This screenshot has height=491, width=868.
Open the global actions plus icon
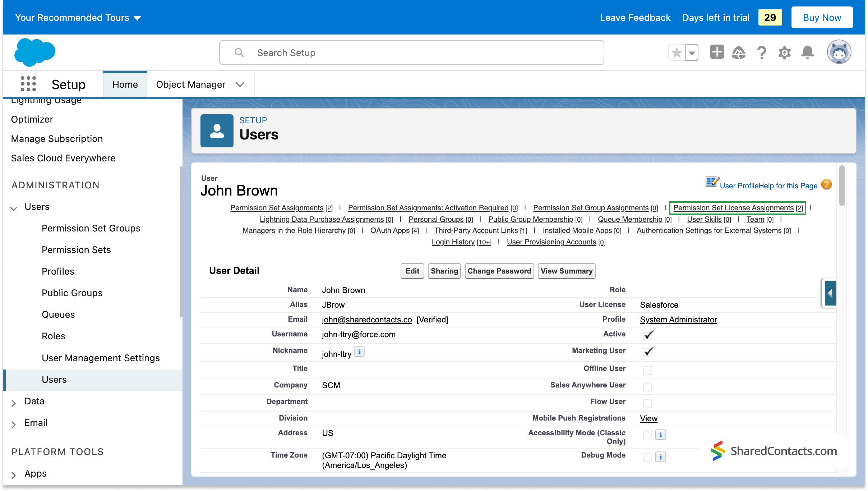(717, 52)
